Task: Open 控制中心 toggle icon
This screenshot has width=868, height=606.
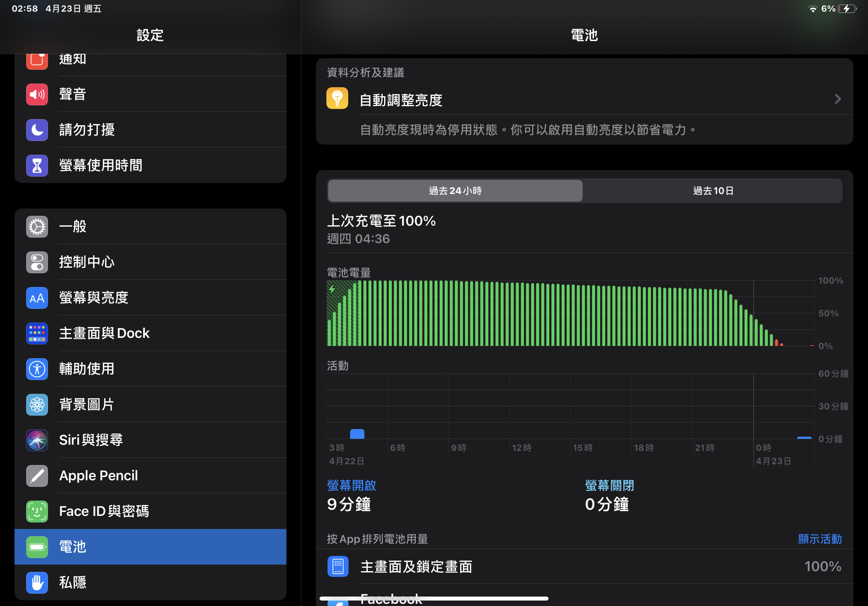Action: pos(37,262)
